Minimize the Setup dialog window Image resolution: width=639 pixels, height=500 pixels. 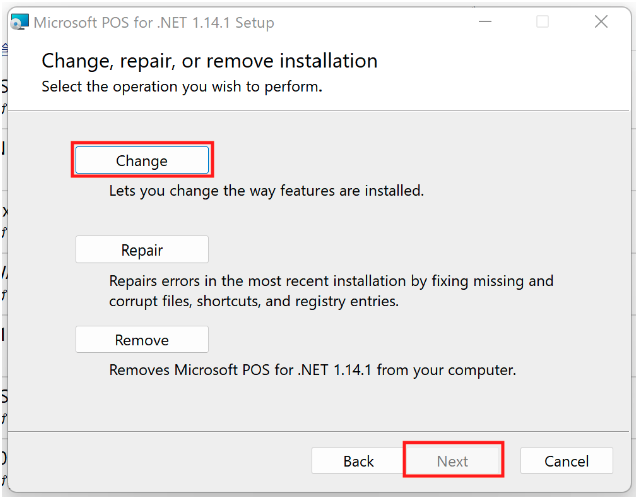point(484,22)
